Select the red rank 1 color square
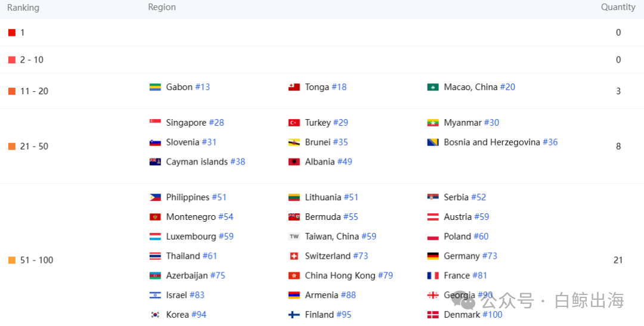Viewport: 644px width, 326px height. coord(12,33)
